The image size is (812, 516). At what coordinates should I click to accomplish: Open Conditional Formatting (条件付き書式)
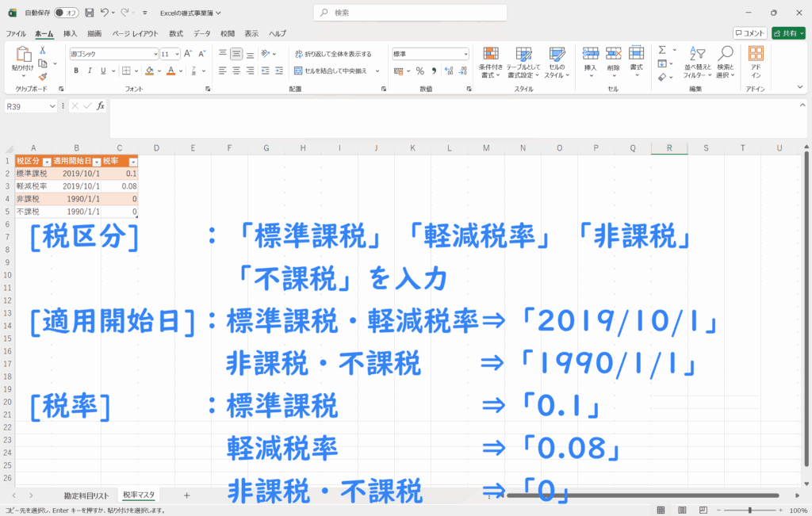click(491, 60)
